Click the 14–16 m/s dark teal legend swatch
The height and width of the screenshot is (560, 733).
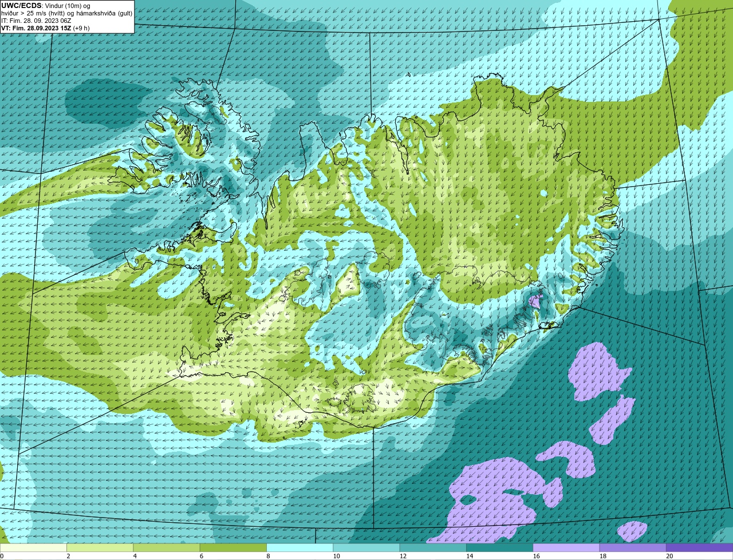499,547
